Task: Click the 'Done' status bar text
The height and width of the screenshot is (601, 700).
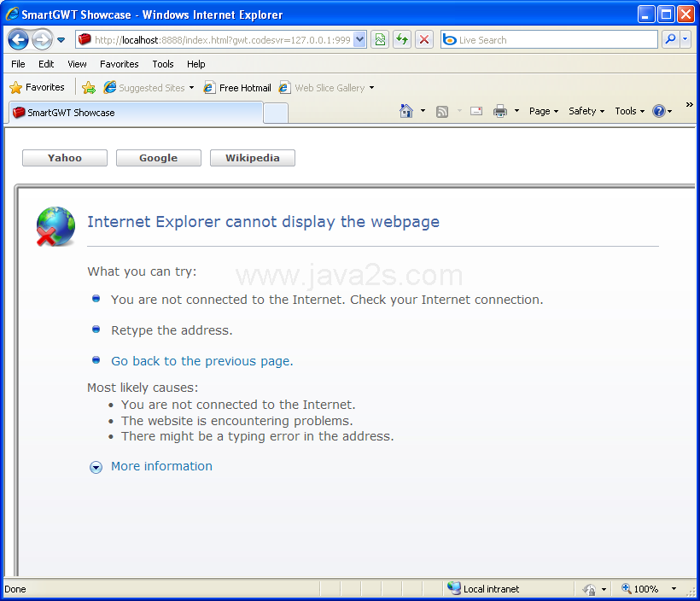Action: point(15,589)
